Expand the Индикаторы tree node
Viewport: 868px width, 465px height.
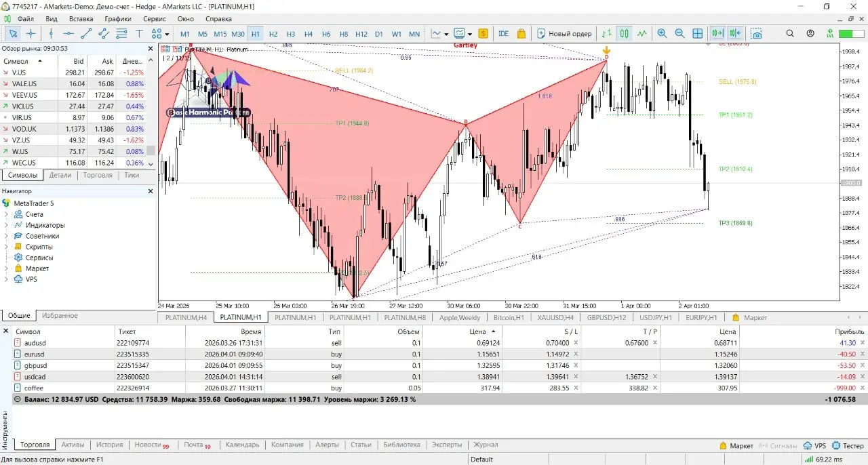click(x=6, y=225)
